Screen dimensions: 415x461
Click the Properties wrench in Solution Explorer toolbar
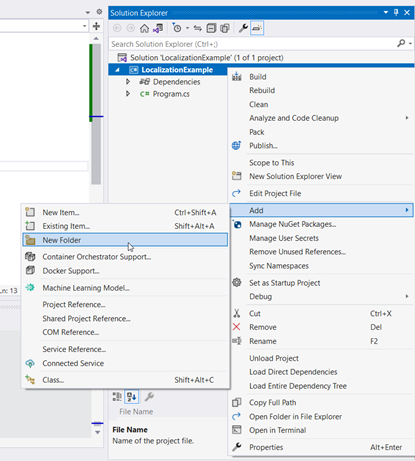[243, 28]
